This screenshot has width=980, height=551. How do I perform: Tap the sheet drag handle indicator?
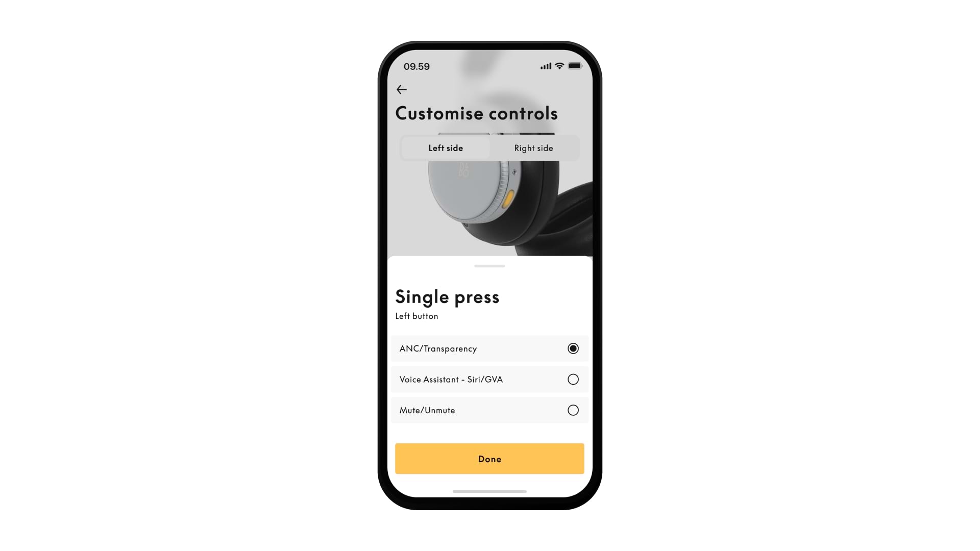point(490,265)
